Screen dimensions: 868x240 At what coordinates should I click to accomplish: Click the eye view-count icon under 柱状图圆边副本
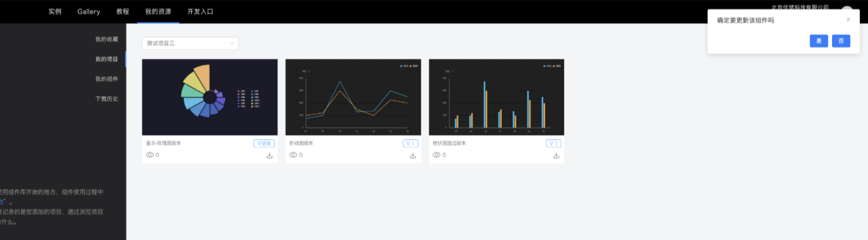pos(436,155)
